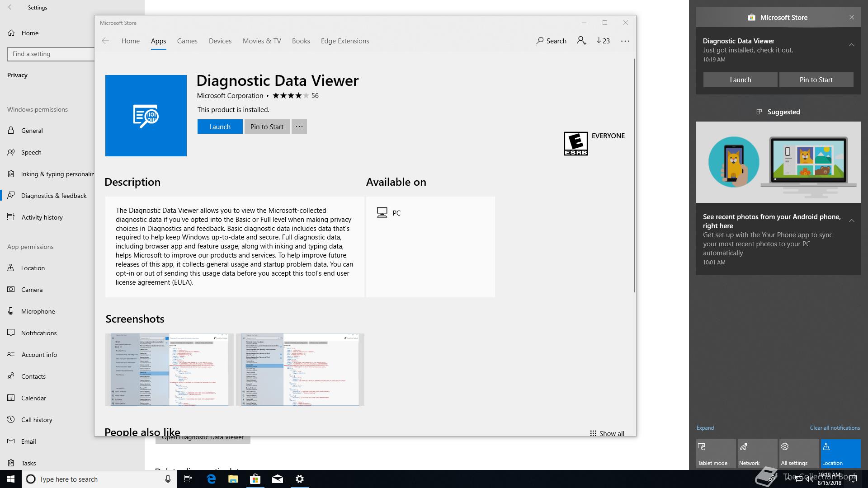The width and height of the screenshot is (868, 488).
Task: Click the Your Phone suggestion image
Action: click(778, 162)
